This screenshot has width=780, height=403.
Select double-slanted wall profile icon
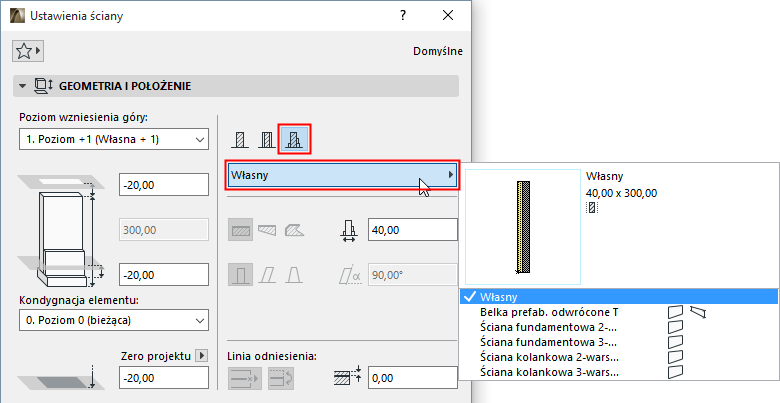(294, 275)
